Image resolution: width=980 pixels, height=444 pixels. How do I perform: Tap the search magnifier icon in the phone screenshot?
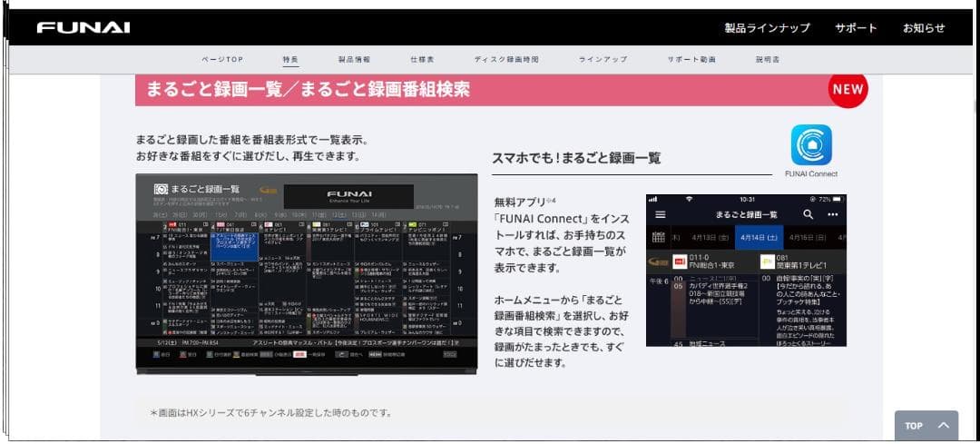click(x=808, y=214)
